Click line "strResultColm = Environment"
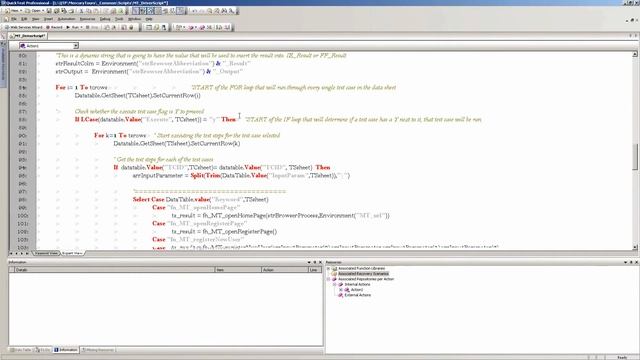Viewport: 640px width, 360px height. click(153, 63)
